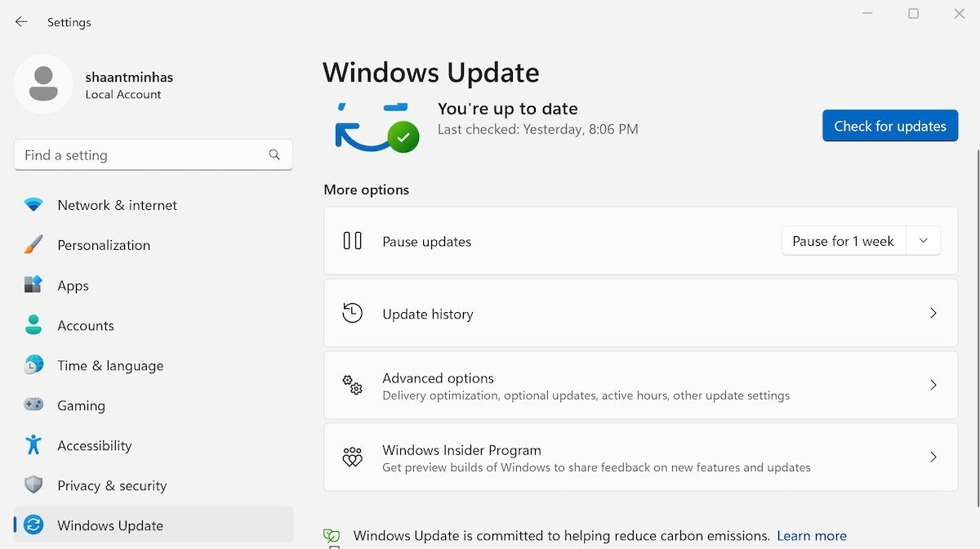Click the shaantminhas profile avatar
Image resolution: width=980 pixels, height=549 pixels.
(43, 84)
